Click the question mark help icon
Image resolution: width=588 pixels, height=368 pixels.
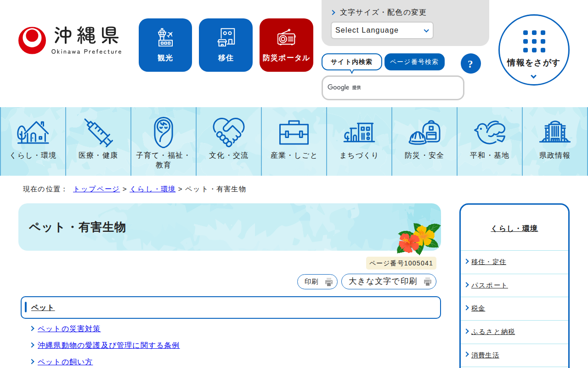[x=470, y=63]
